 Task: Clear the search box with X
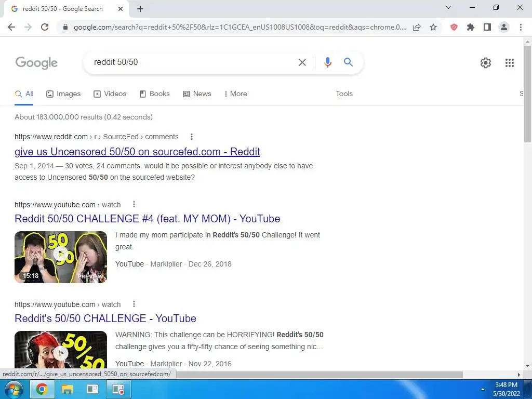point(302,62)
